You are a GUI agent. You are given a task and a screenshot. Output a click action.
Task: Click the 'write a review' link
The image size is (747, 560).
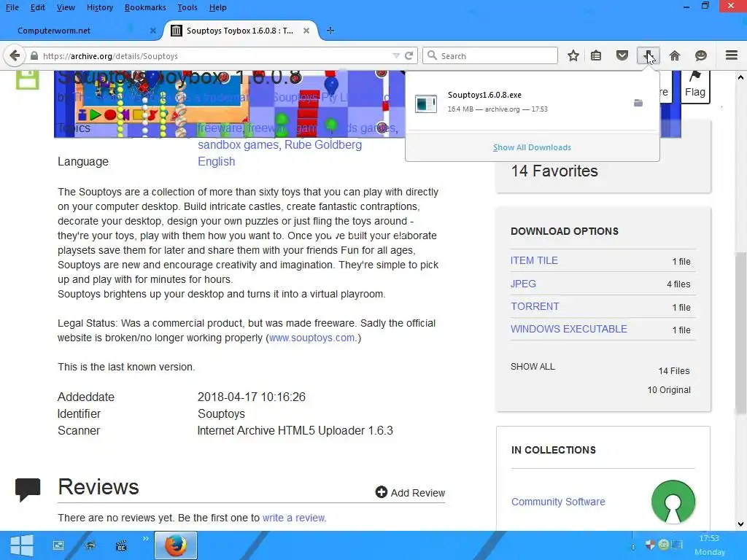point(293,518)
